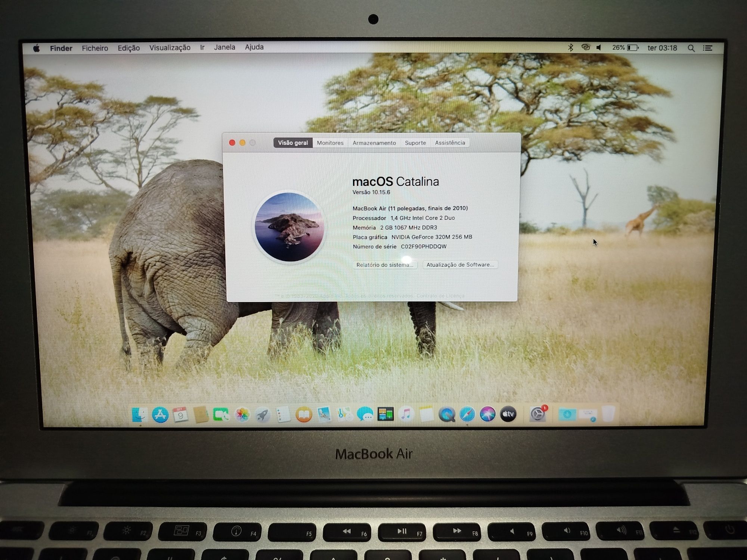Screen dimensions: 747x560
Task: Click MacBook Air model line text
Action: (x=410, y=208)
